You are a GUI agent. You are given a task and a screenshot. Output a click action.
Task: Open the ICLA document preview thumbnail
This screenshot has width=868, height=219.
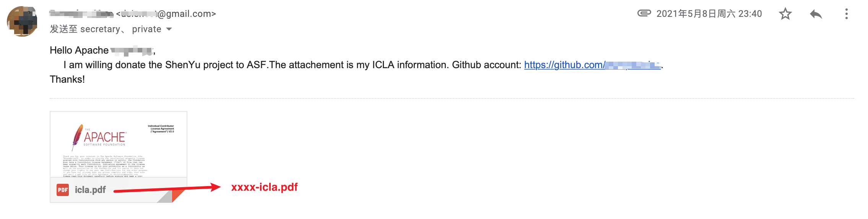118,145
